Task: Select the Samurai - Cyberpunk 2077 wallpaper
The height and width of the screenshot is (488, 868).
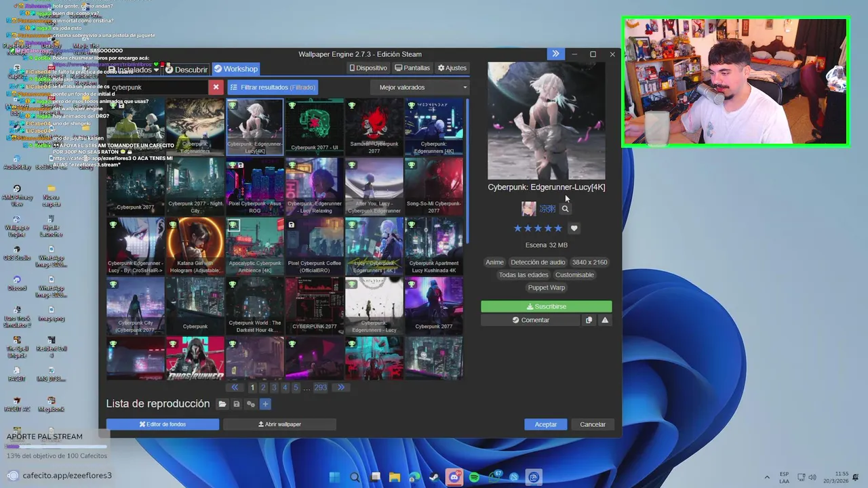Action: point(374,127)
